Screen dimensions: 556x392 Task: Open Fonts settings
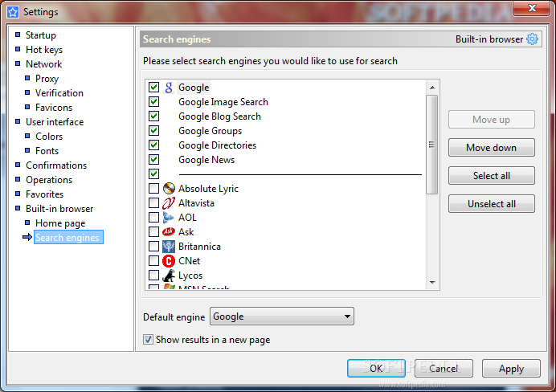point(47,151)
